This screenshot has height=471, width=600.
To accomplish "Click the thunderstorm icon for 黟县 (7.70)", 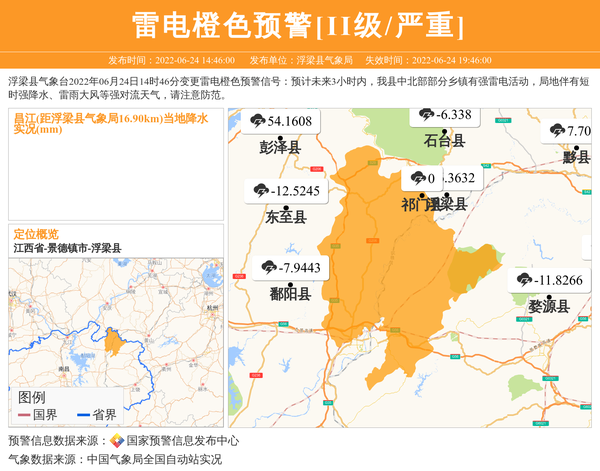I will (x=556, y=131).
